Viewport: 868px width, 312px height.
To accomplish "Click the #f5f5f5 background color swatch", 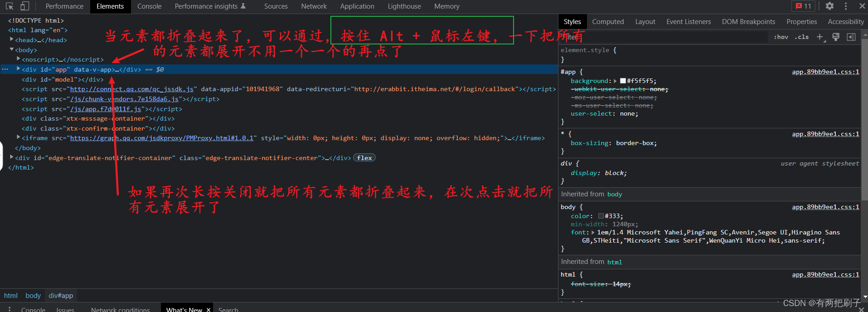I will [x=623, y=81].
